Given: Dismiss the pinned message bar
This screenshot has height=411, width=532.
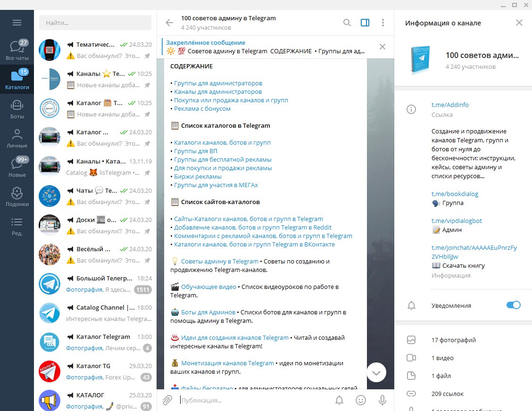Looking at the screenshot, I should point(382,47).
